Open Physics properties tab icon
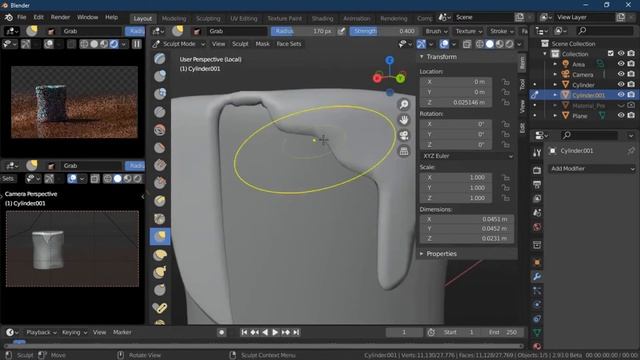Viewport: 640px width, 360px height. 537,304
